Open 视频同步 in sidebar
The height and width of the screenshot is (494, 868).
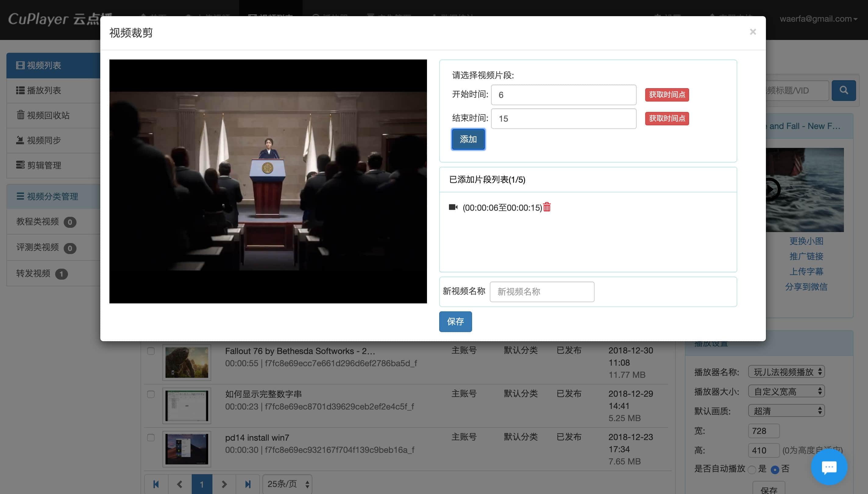pos(54,141)
